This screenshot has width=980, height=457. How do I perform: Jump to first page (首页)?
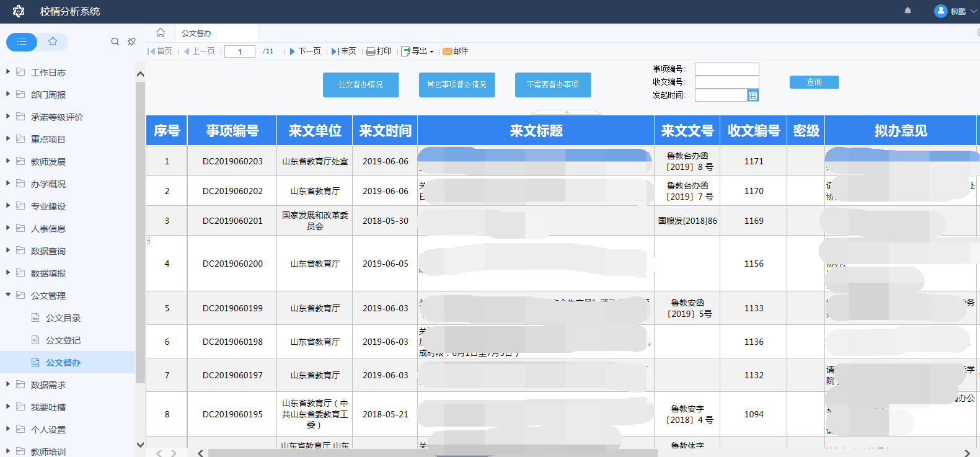click(x=160, y=51)
